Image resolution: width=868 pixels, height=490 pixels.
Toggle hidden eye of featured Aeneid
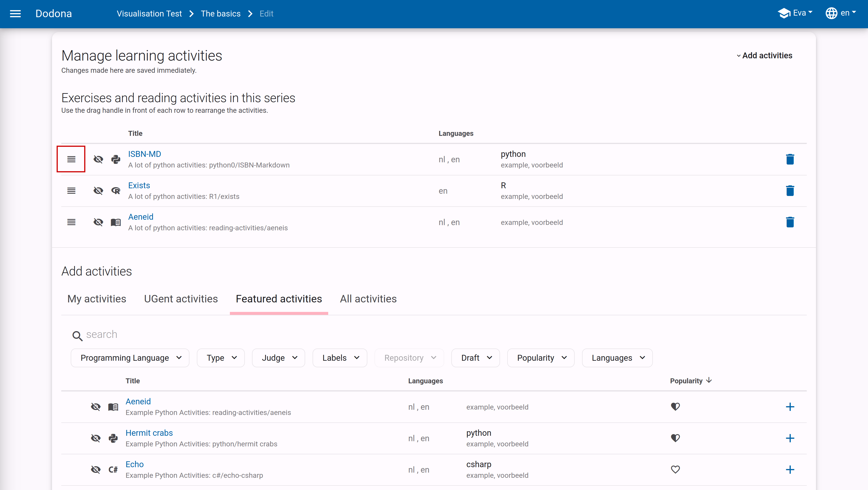click(x=96, y=407)
